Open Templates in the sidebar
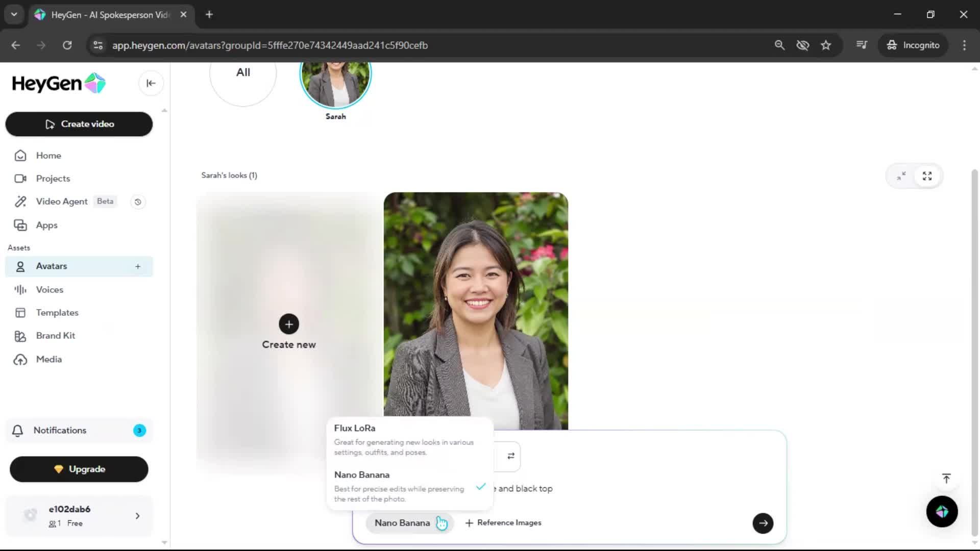The image size is (980, 551). click(x=57, y=313)
